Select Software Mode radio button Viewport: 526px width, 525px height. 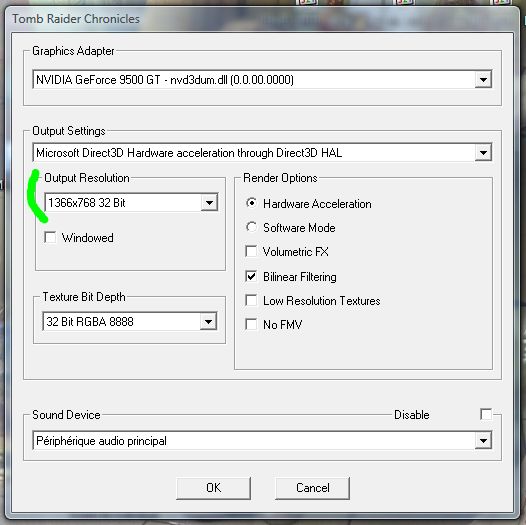coord(251,227)
